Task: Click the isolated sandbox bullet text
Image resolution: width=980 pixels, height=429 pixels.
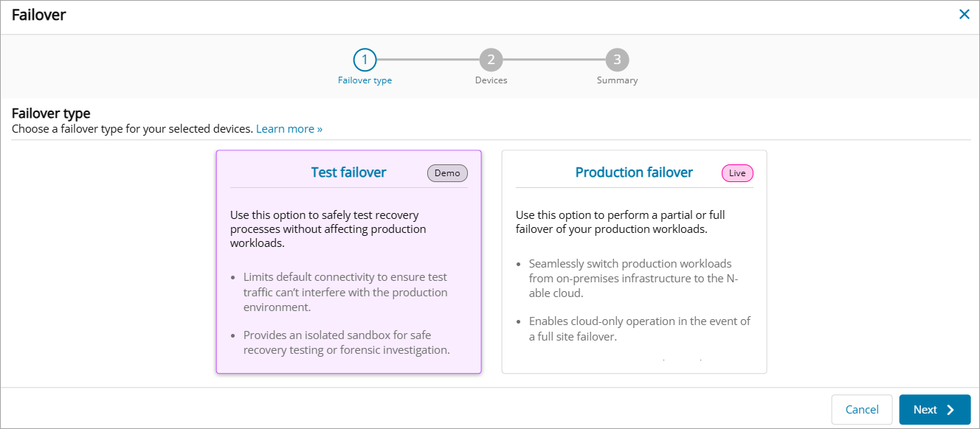Action: coord(347,343)
